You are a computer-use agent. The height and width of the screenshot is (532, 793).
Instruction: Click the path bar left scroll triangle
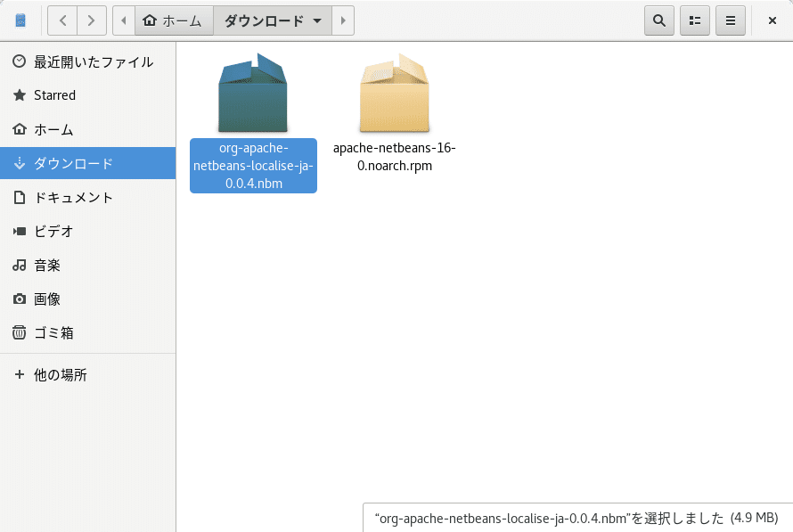click(x=124, y=20)
